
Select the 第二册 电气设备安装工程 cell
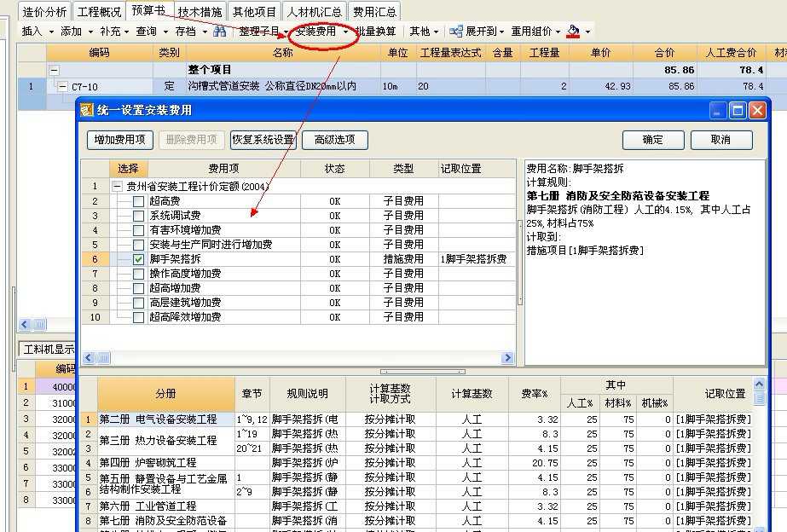tap(166, 419)
